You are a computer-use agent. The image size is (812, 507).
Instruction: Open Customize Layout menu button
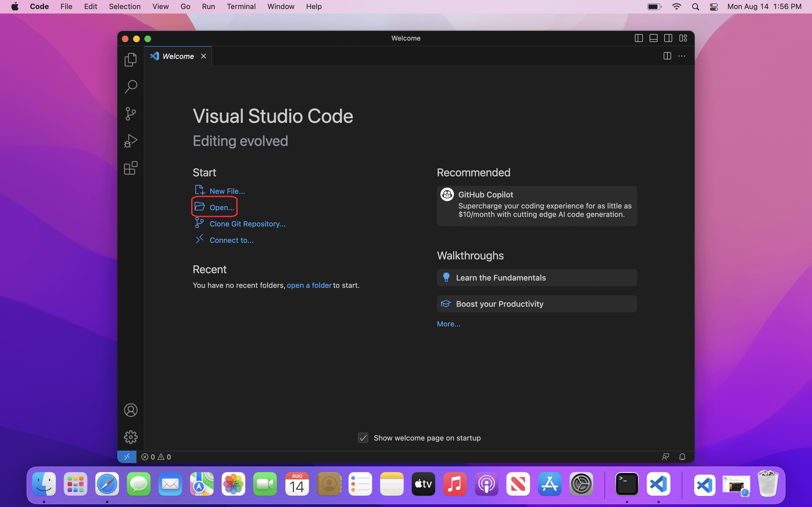(683, 38)
